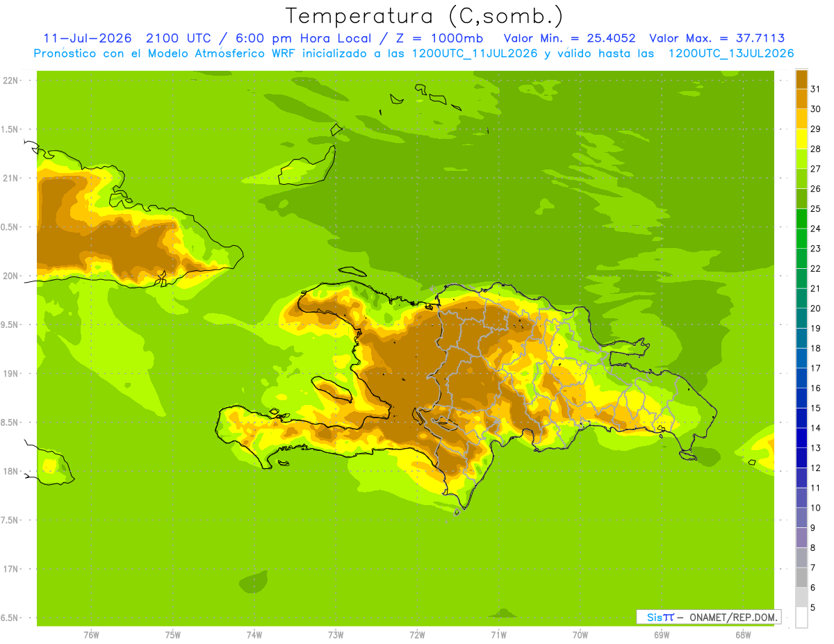
Task: Click the 'ONAMET/REP.DOM.' credit label
Action: tap(733, 617)
